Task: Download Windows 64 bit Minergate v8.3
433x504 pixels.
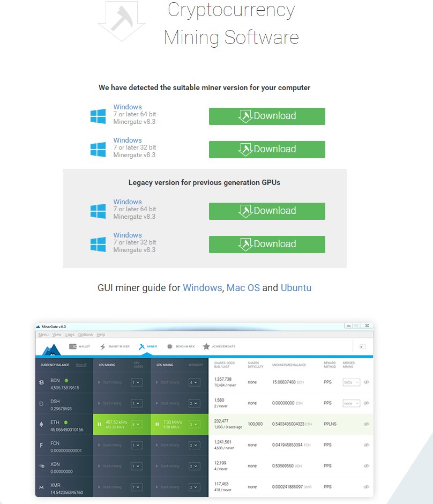Action: point(267,116)
